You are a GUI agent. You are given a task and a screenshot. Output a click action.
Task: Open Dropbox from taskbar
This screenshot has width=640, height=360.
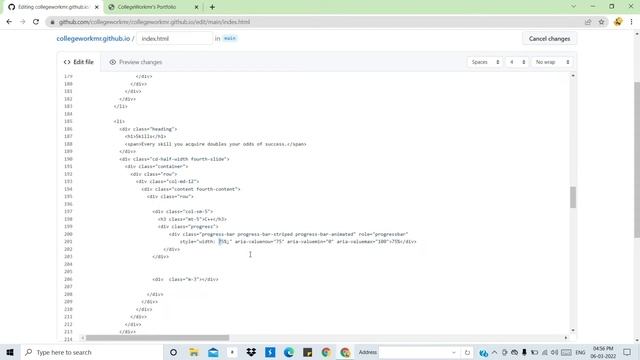coord(251,352)
